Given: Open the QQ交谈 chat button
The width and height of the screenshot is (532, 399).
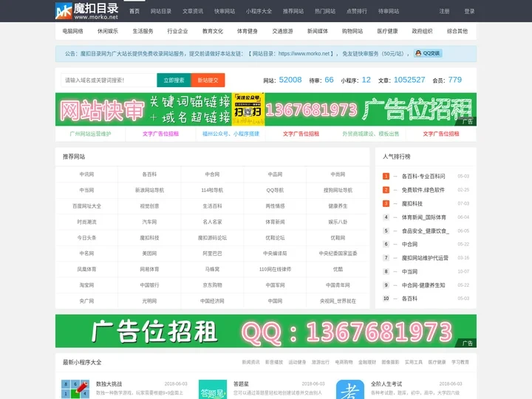Looking at the screenshot, I should (x=428, y=53).
